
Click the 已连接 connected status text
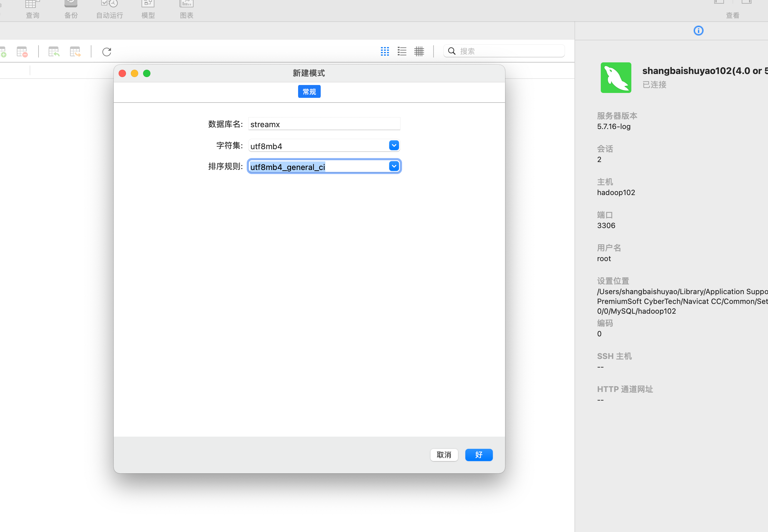tap(654, 85)
